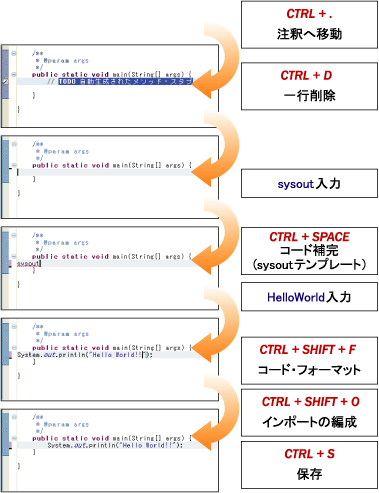Collapse the main method fold in the indented println snapshot
This screenshot has height=493, width=379.
tap(14, 438)
